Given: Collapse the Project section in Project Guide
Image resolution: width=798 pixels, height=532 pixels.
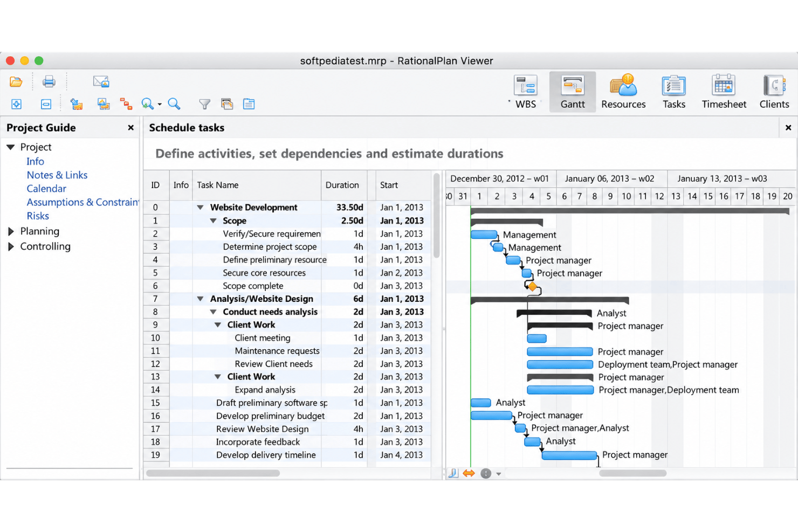Looking at the screenshot, I should tap(10, 147).
